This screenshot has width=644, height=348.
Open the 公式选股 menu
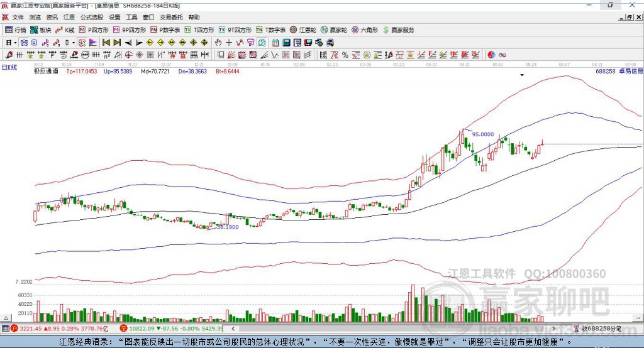(x=92, y=17)
